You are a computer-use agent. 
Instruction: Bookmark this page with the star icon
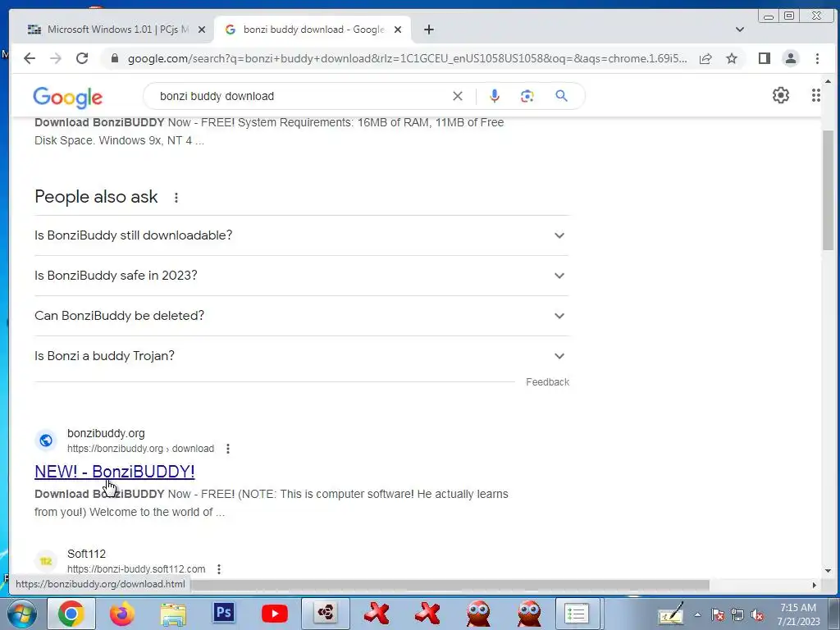[x=732, y=58]
